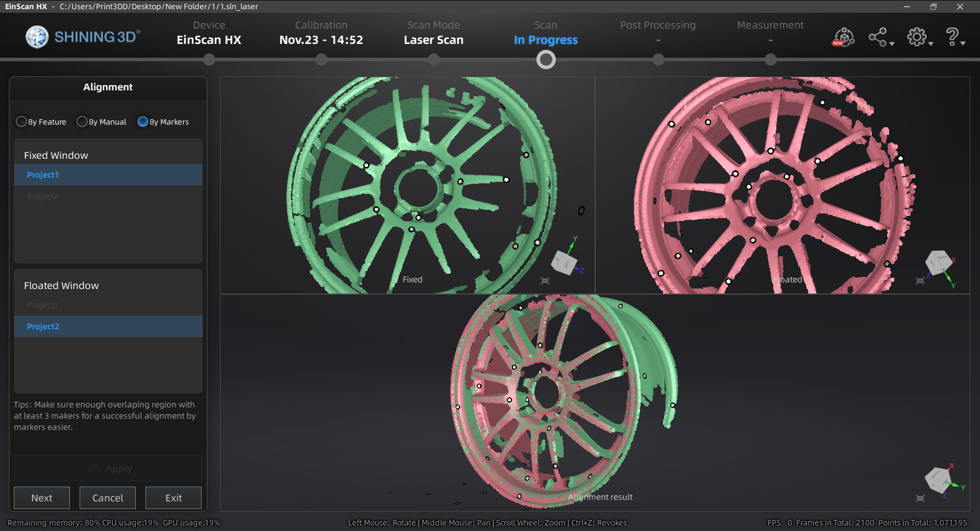Click the orientation cube in the Fixed viewport
The image size is (980, 531).
pyautogui.click(x=564, y=263)
